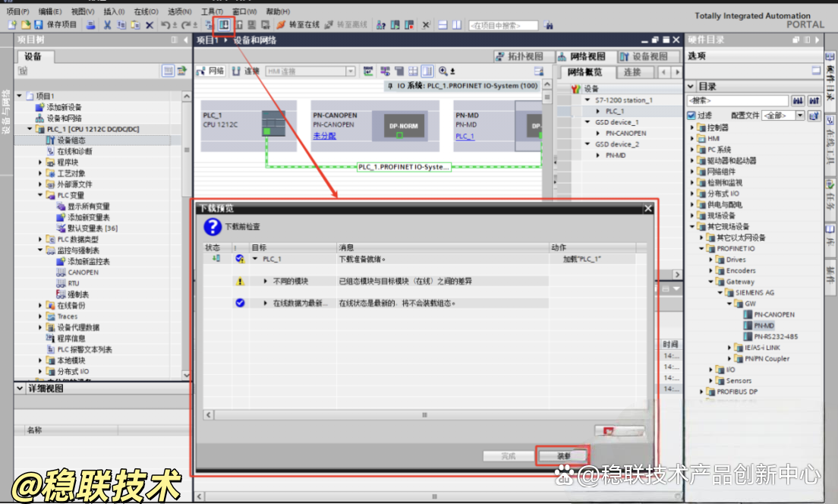Click horizontal scrollbar in download dialog
This screenshot has width=838, height=504.
(424, 414)
